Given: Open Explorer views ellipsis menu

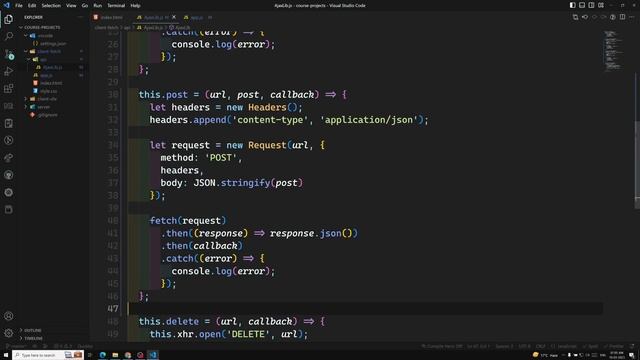Looking at the screenshot, I should [81, 17].
